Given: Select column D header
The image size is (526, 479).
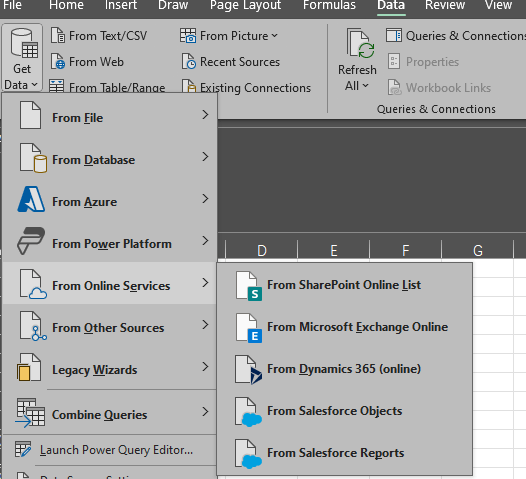Looking at the screenshot, I should tap(262, 250).
